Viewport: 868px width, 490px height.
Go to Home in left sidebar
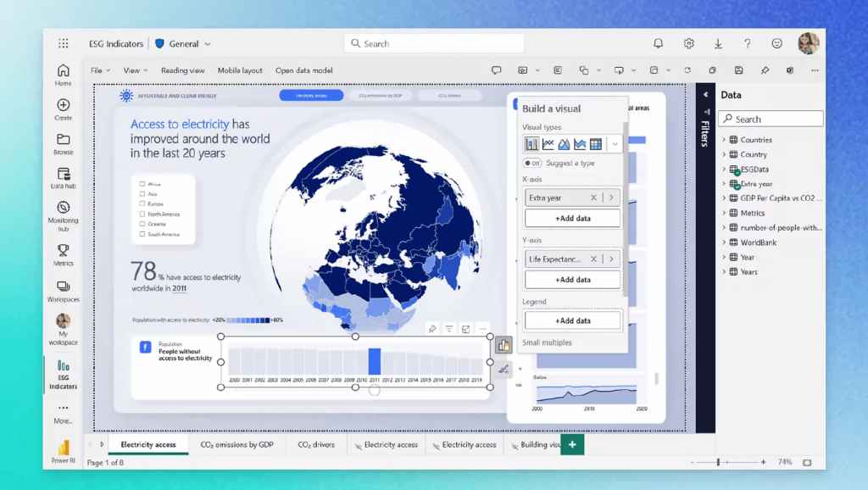[63, 75]
